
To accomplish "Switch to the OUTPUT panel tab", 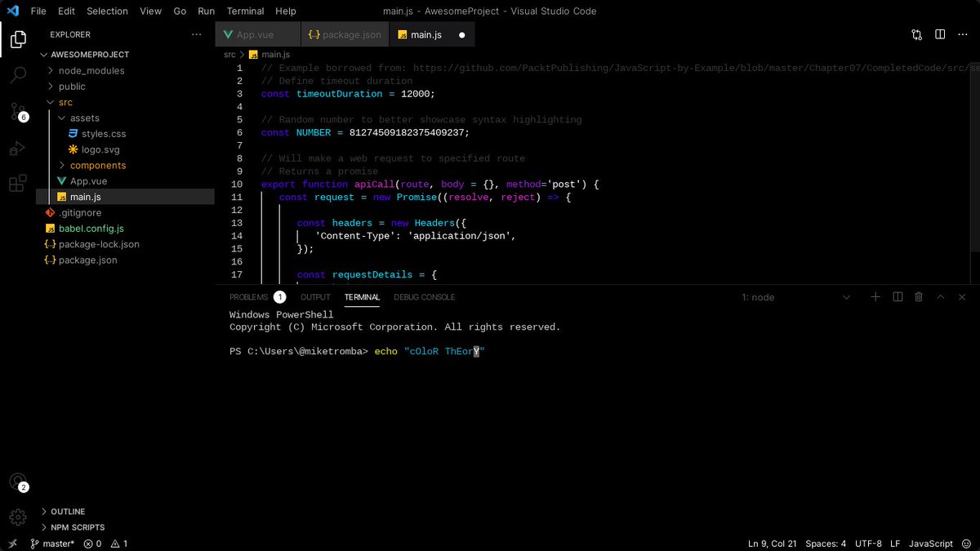I will tap(315, 297).
